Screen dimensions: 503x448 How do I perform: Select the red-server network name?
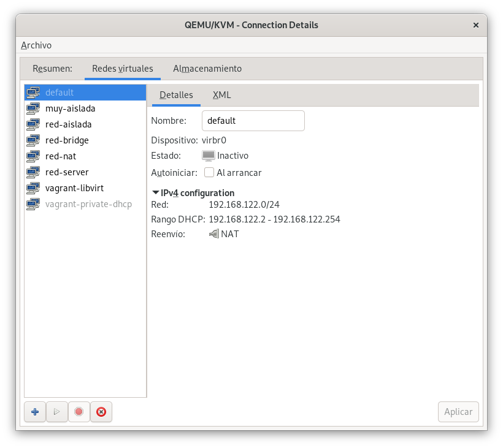pos(67,172)
